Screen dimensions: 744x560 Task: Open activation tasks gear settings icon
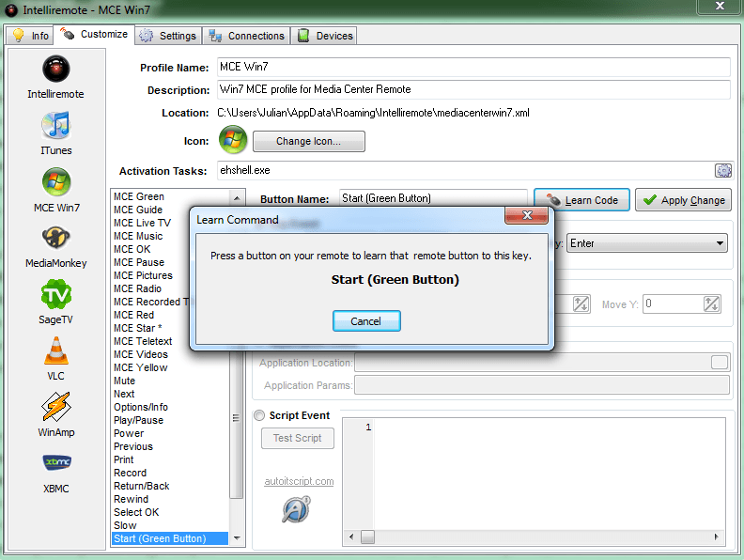(723, 170)
